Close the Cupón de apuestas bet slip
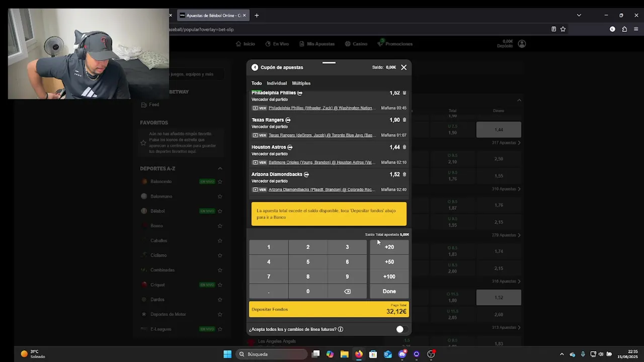This screenshot has width=644, height=362. 404,67
